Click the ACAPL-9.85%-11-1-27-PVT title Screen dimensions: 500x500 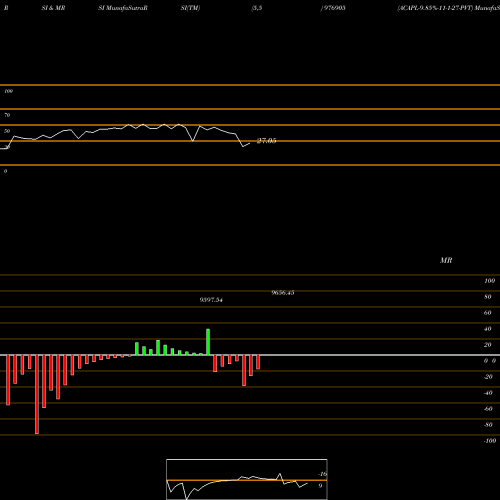[x=435, y=8]
